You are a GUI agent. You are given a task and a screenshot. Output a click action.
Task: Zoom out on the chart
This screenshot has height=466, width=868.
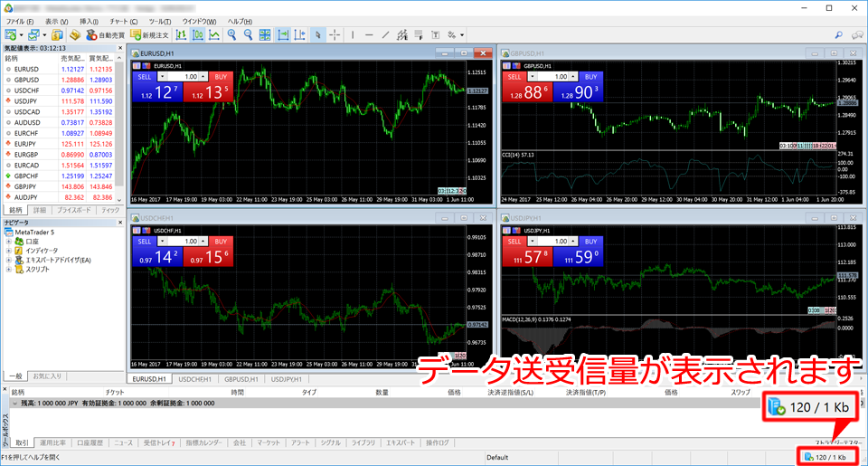click(x=249, y=35)
